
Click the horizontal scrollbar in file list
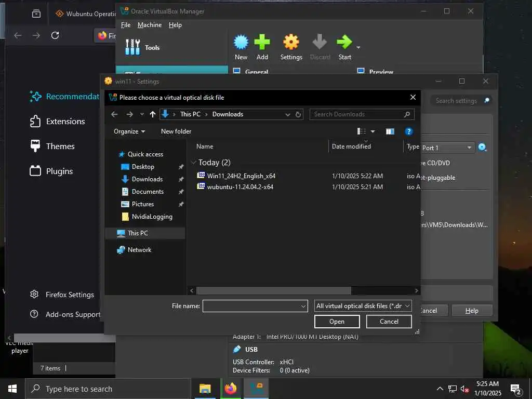point(274,291)
